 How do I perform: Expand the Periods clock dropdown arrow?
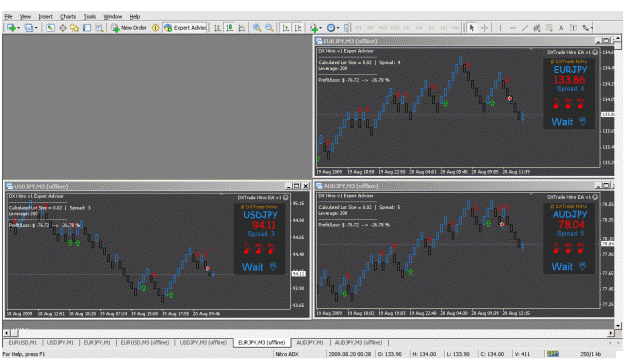(338, 28)
